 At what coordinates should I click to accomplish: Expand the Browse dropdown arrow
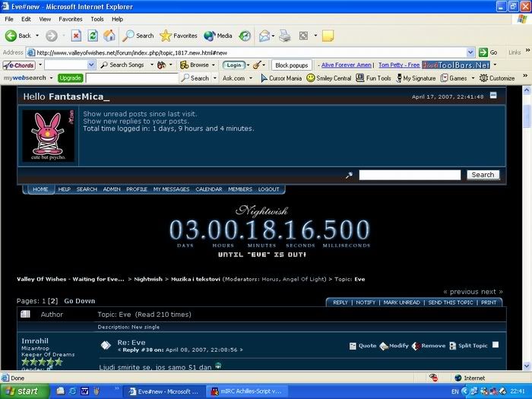click(214, 65)
